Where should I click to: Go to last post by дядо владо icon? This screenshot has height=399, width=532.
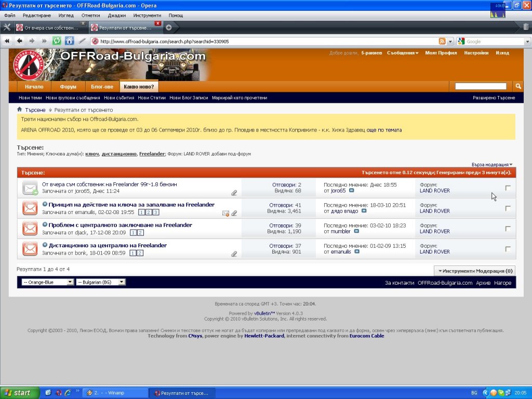point(364,211)
